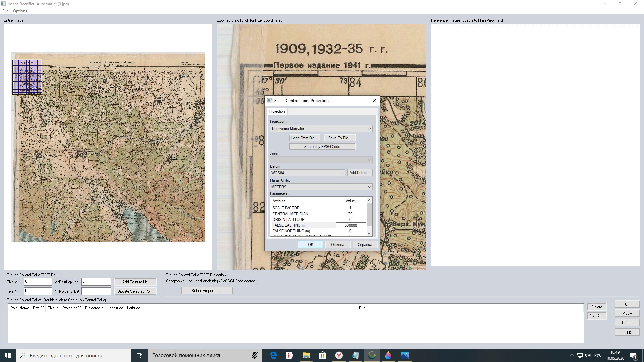Click the Projected X column header
644x362 pixels.
(71, 308)
